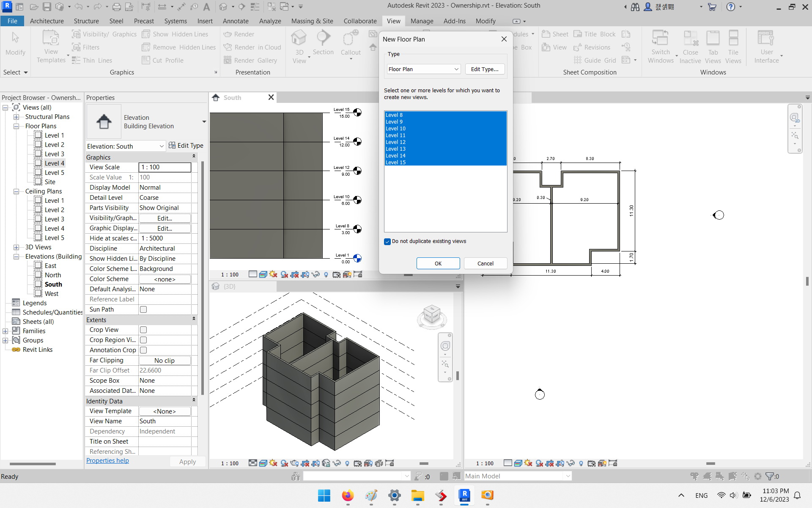
Task: Enable the Crop View checkbox
Action: pyautogui.click(x=143, y=330)
